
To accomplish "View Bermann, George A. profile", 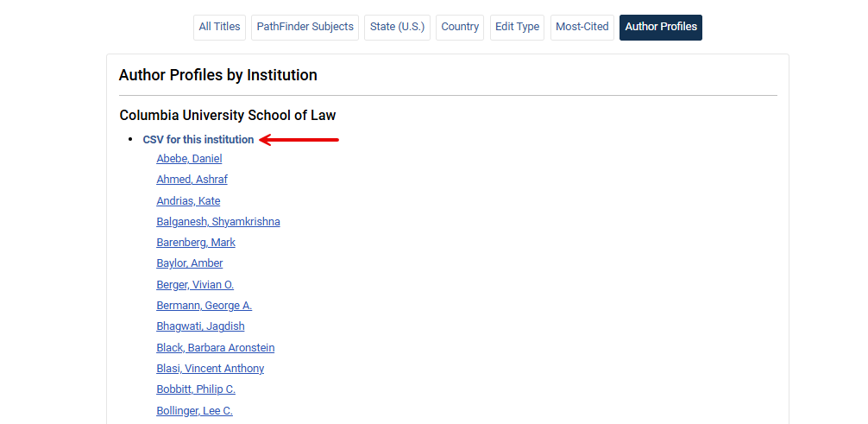I will click(204, 306).
